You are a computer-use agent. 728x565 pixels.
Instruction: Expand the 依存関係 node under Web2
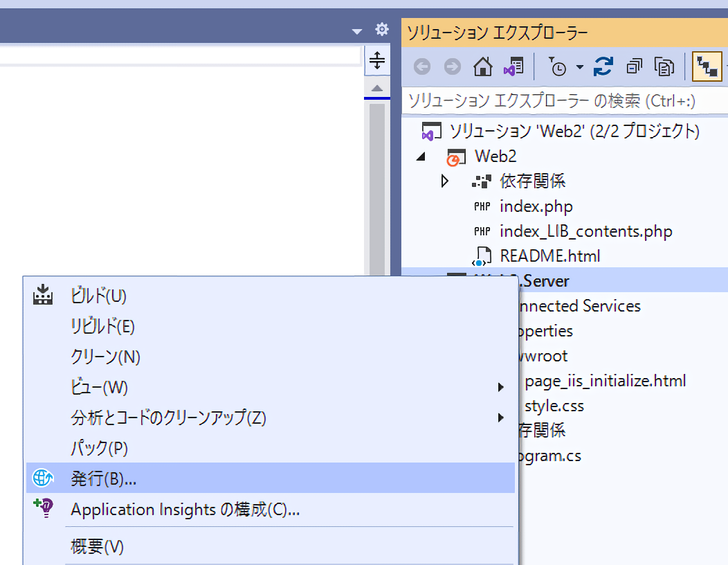click(445, 181)
